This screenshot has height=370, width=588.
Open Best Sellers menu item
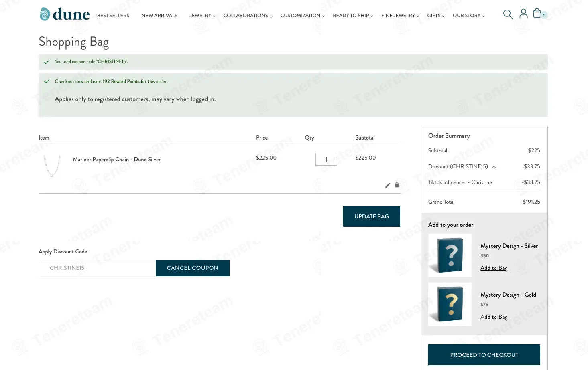(x=113, y=16)
